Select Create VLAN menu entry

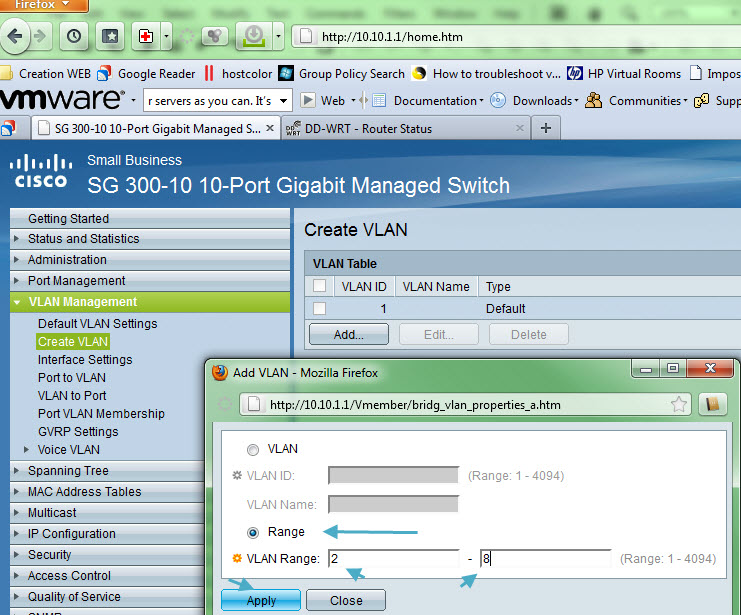coord(73,341)
